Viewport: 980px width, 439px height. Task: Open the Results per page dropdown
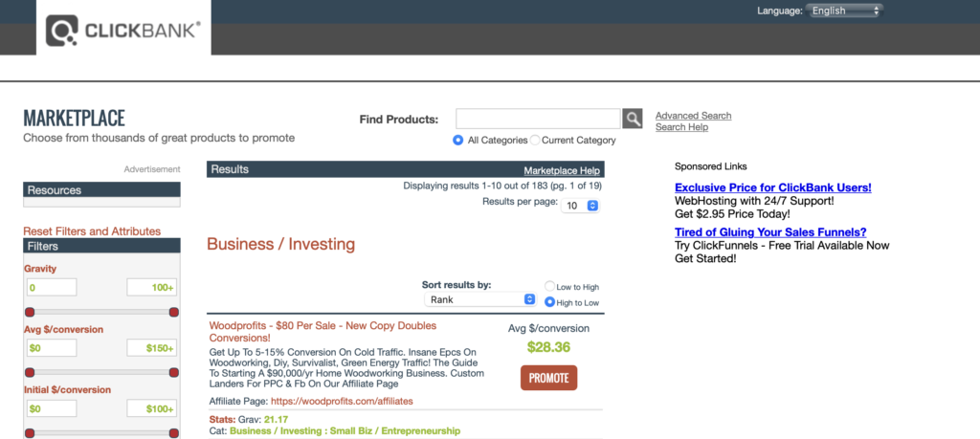point(580,206)
